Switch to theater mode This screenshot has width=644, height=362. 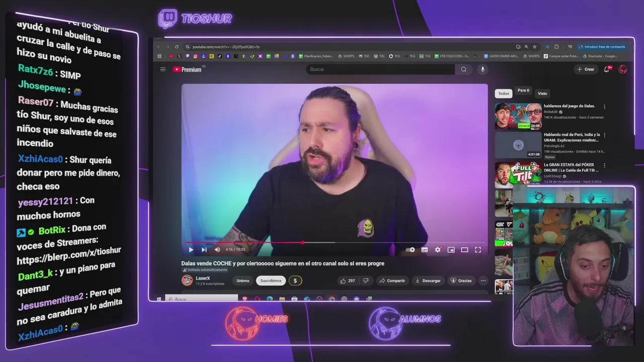464,249
